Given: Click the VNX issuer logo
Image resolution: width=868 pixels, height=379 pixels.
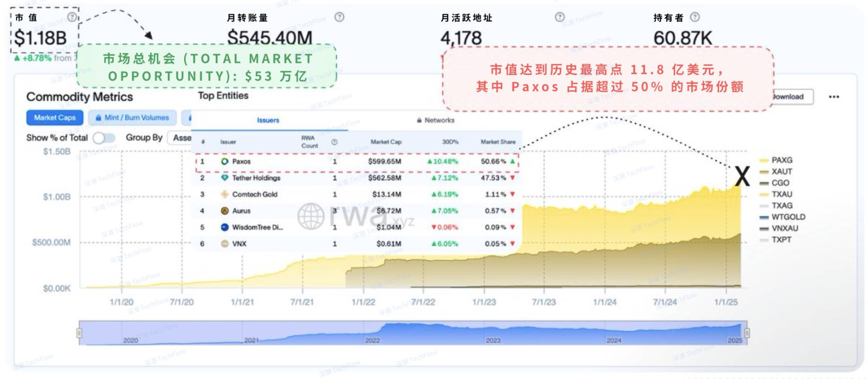Looking at the screenshot, I should click(x=225, y=244).
